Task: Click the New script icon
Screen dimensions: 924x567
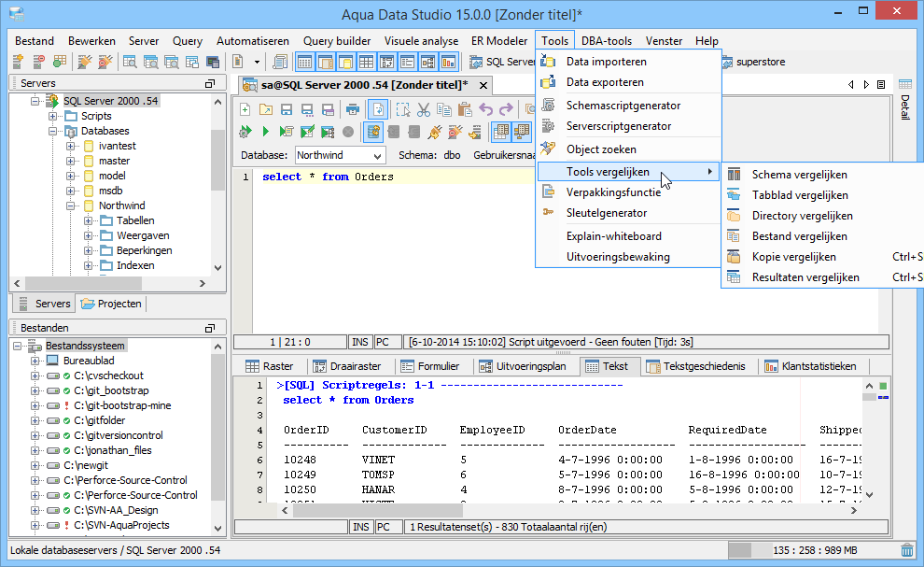Action: [x=245, y=109]
